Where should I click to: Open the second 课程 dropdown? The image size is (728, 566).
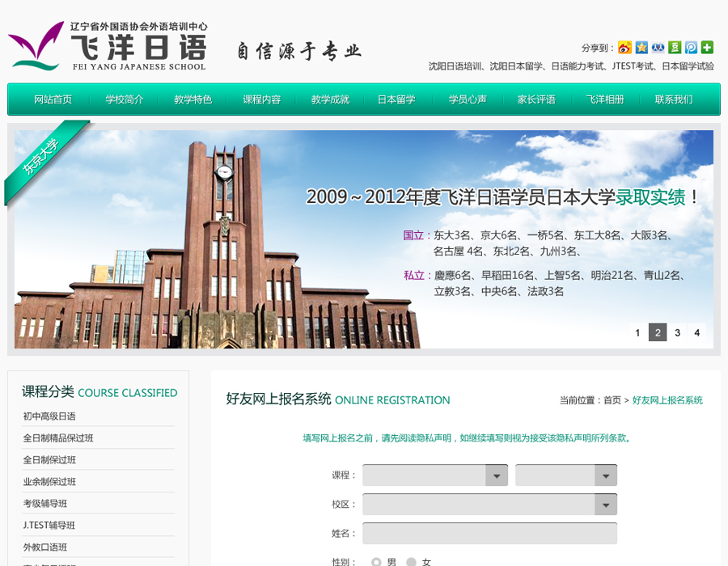click(x=565, y=475)
